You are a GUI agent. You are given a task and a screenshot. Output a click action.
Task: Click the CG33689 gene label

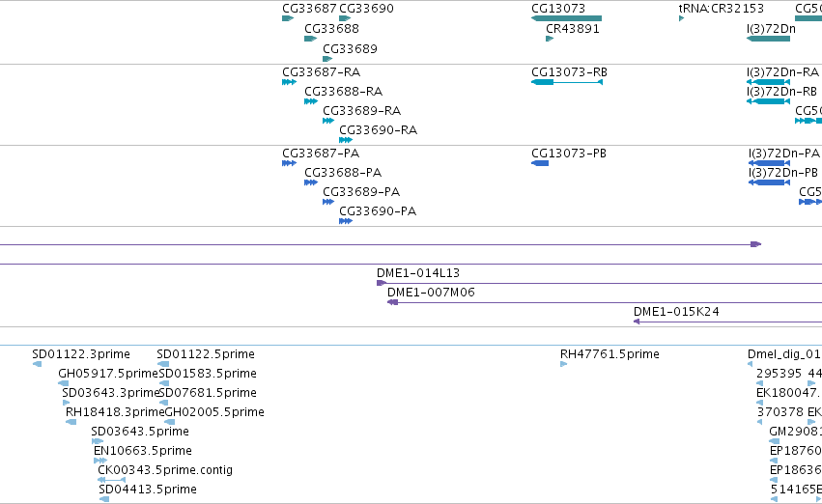coord(351,48)
